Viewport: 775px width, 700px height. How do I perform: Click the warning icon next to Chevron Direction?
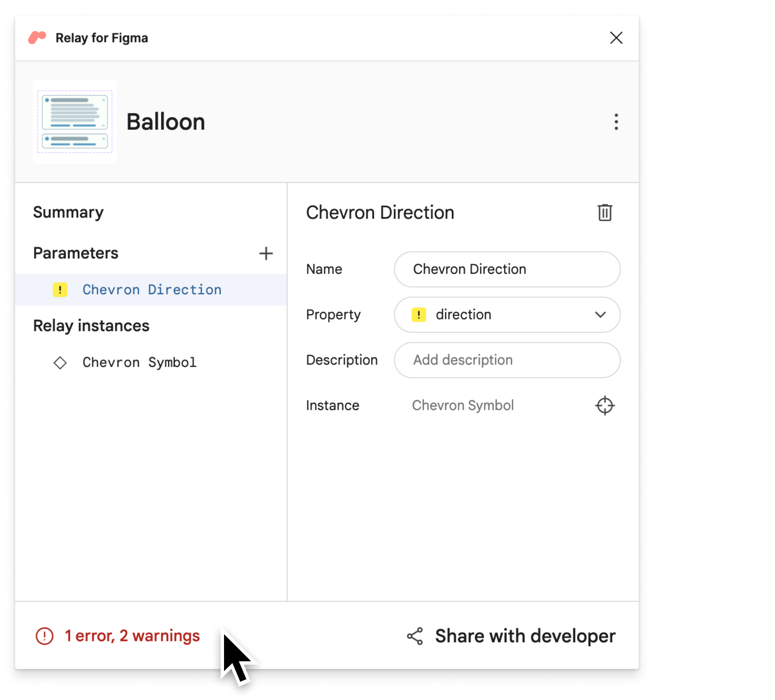coord(60,289)
